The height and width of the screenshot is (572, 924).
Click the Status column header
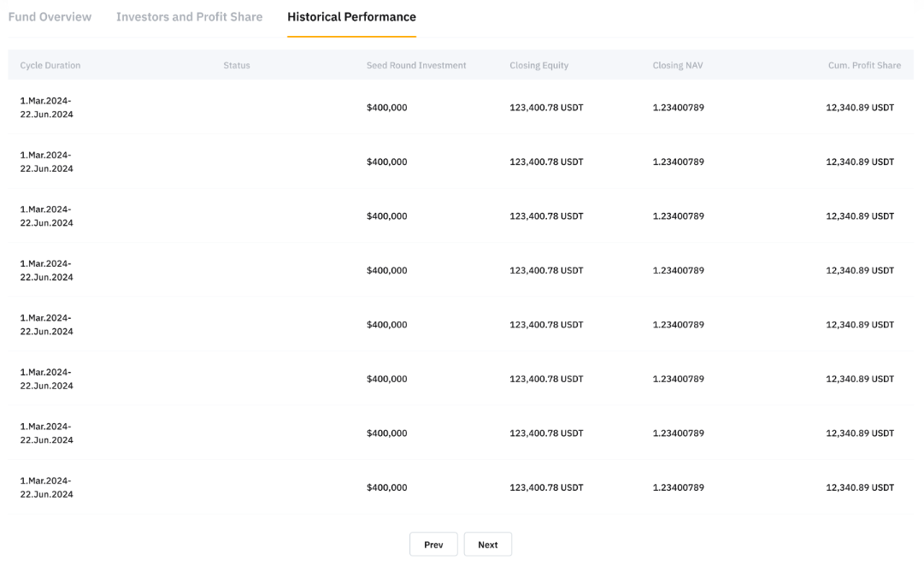click(x=237, y=66)
